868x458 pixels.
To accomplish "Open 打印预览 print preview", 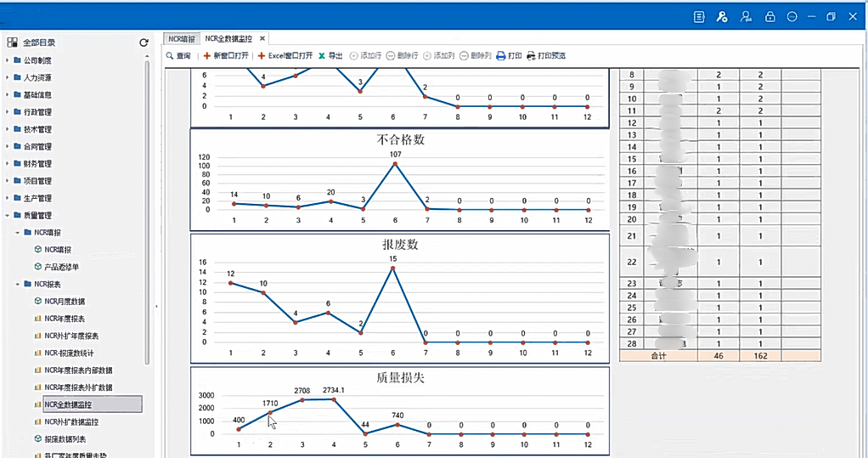I will pos(546,56).
